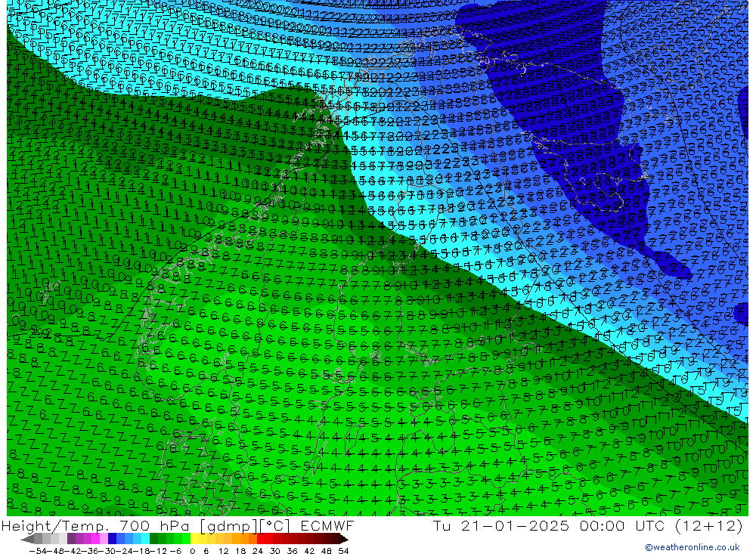Image resolution: width=756 pixels, height=554 pixels.
Task: Click the '-12' scale label
Action: [158, 551]
